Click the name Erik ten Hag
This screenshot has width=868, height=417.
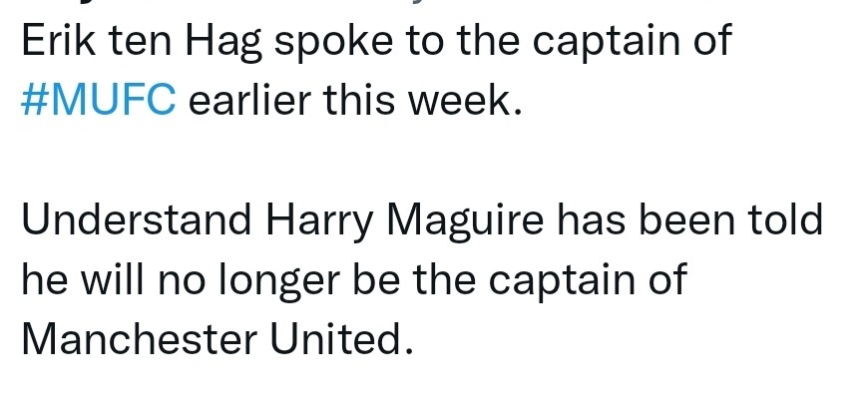pyautogui.click(x=142, y=42)
